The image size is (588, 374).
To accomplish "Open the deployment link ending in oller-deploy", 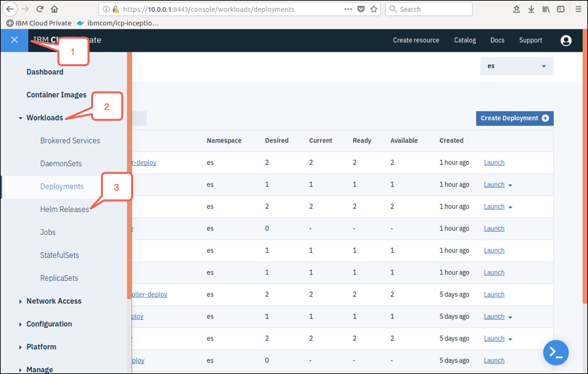I will [x=149, y=295].
